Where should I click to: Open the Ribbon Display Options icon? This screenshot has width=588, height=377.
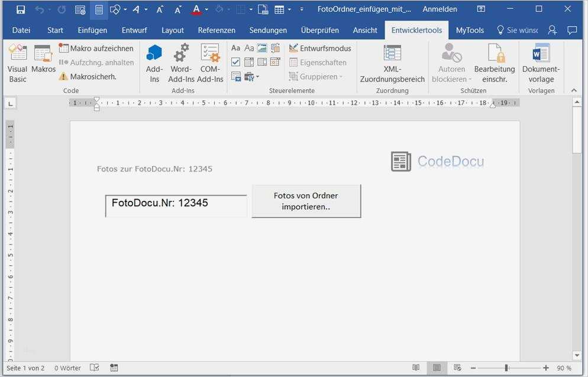(x=481, y=9)
